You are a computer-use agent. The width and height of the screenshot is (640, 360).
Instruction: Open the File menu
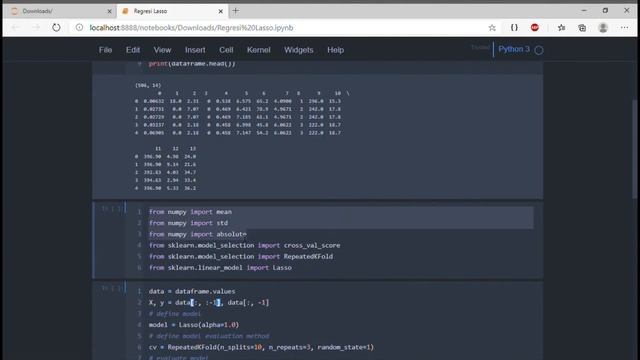point(105,50)
